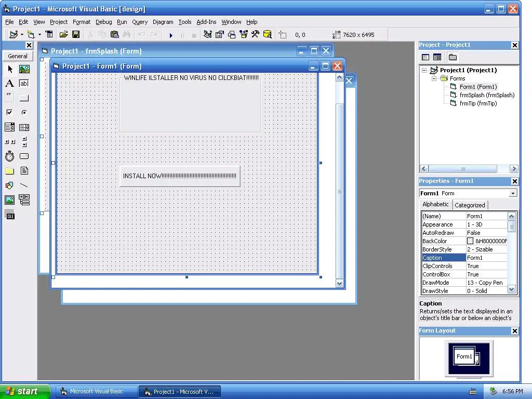Click View Object icon in Project panel
The image size is (532, 399).
437,57
